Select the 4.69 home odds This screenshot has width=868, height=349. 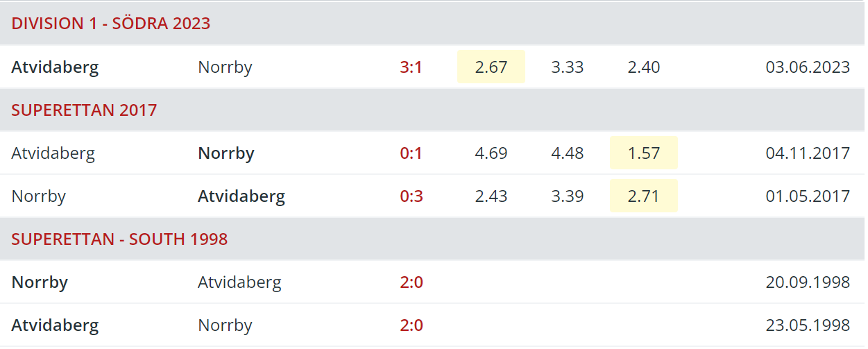491,153
